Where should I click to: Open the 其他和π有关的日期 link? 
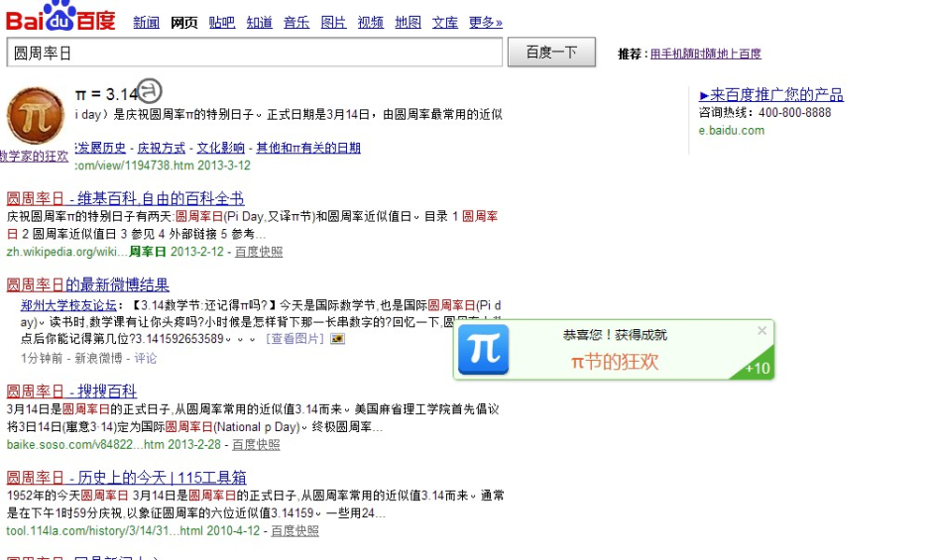(x=308, y=148)
